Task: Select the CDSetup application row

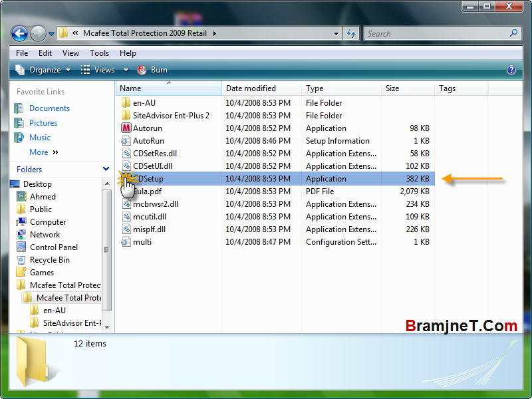Action: [277, 178]
